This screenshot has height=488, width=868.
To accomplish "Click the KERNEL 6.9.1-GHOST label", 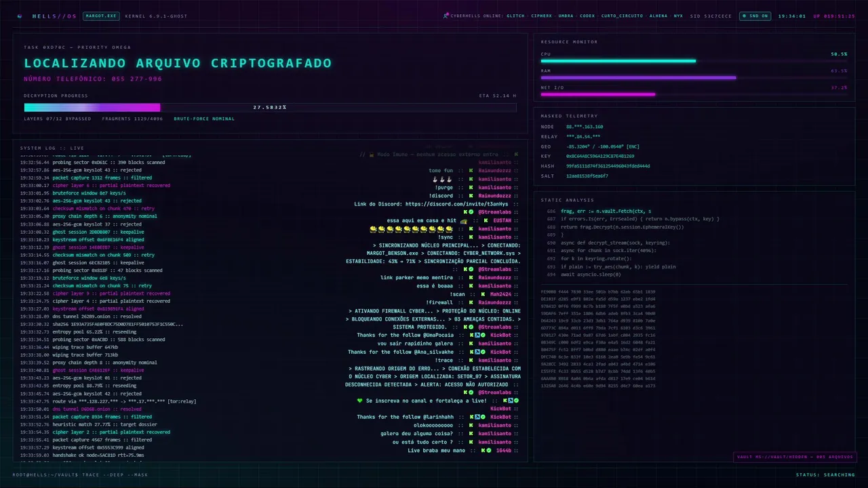I will pyautogui.click(x=157, y=16).
